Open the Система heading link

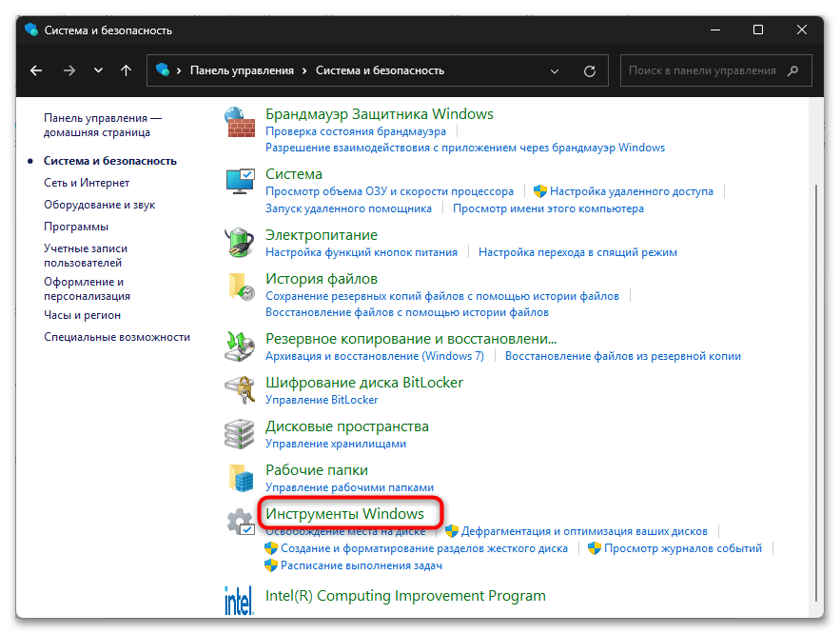coord(294,173)
